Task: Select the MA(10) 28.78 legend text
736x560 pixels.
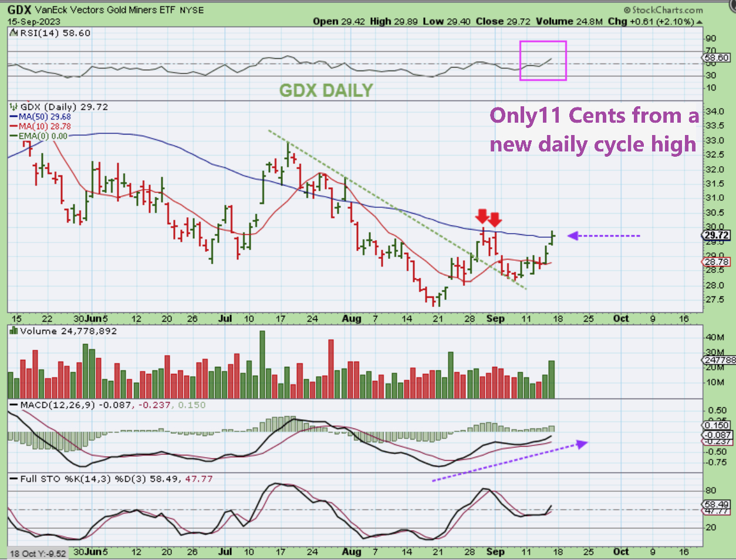Action: [45, 126]
